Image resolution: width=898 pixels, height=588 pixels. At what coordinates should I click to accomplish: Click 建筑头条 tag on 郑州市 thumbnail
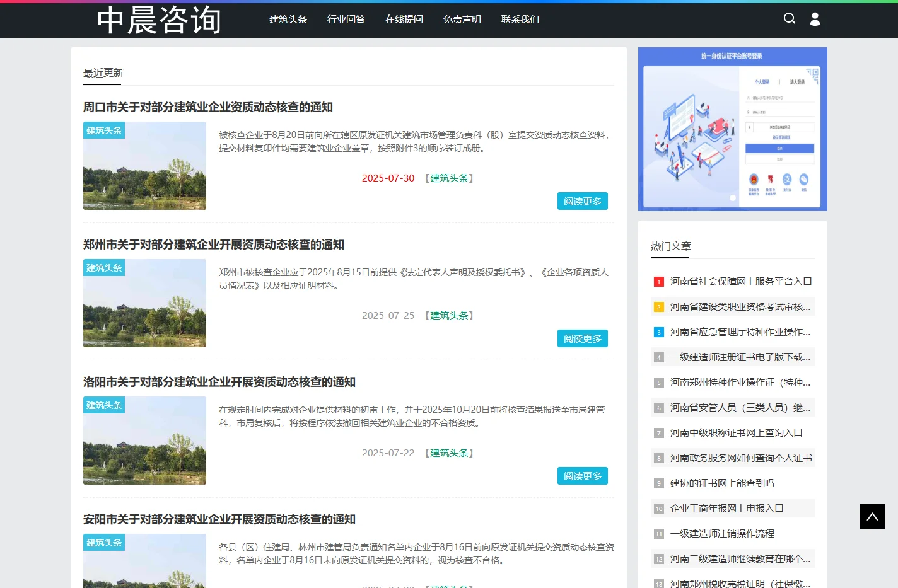point(104,268)
